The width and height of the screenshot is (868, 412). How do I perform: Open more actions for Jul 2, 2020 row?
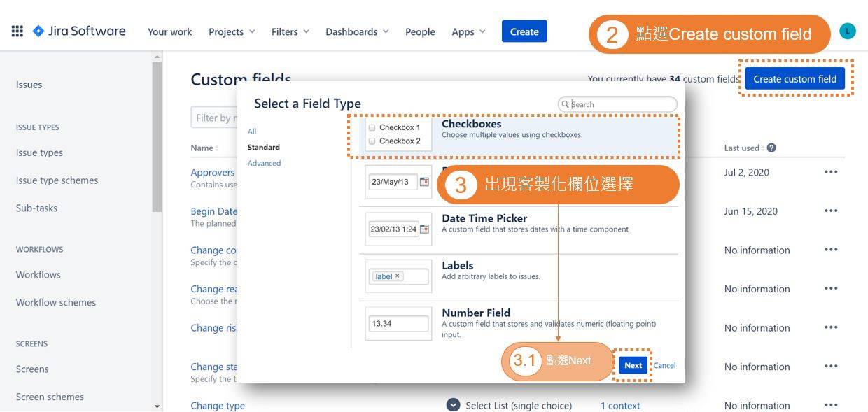831,172
